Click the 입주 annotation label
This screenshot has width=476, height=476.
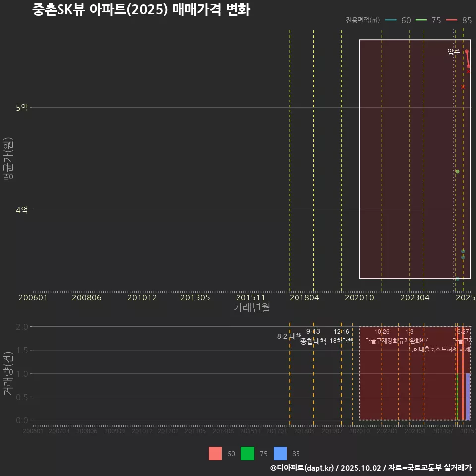point(453,52)
